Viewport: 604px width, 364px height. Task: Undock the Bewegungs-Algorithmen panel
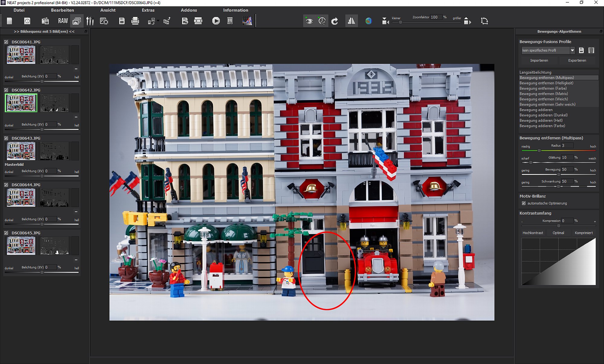(601, 31)
